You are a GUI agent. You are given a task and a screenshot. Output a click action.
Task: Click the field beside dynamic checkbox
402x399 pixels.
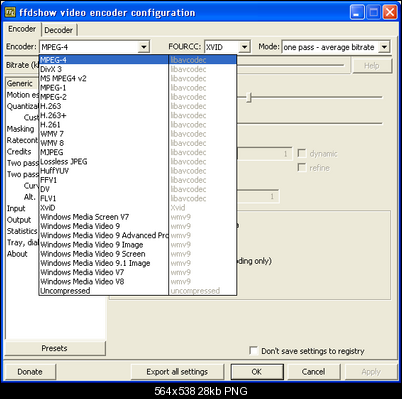tap(265, 154)
